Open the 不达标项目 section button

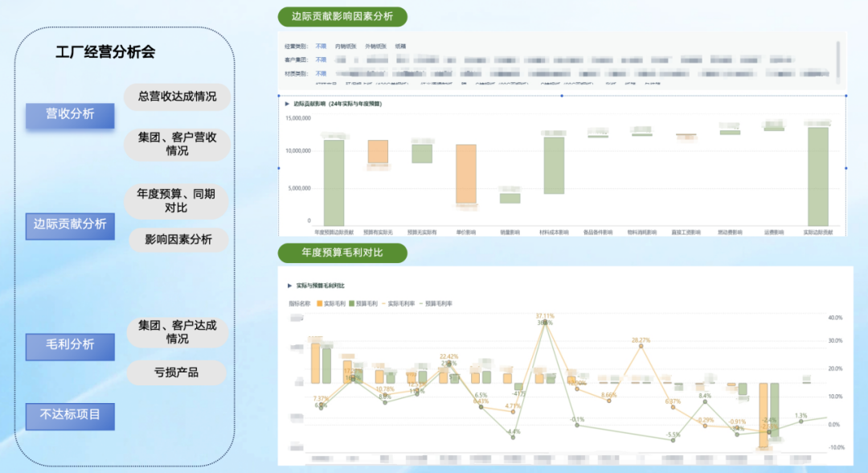pyautogui.click(x=70, y=416)
